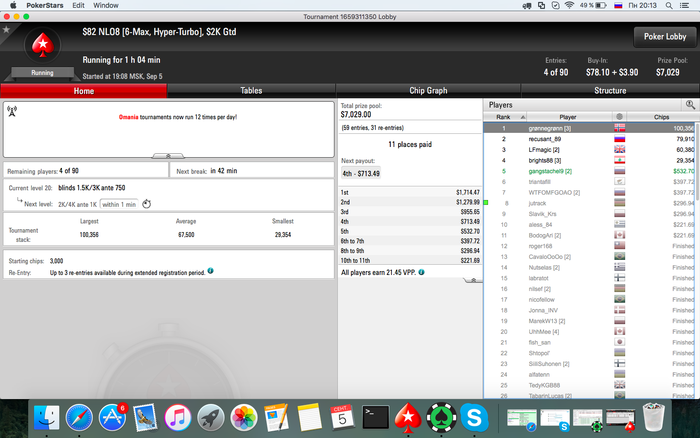Switch to the Tables tab
700x438 pixels.
click(251, 91)
